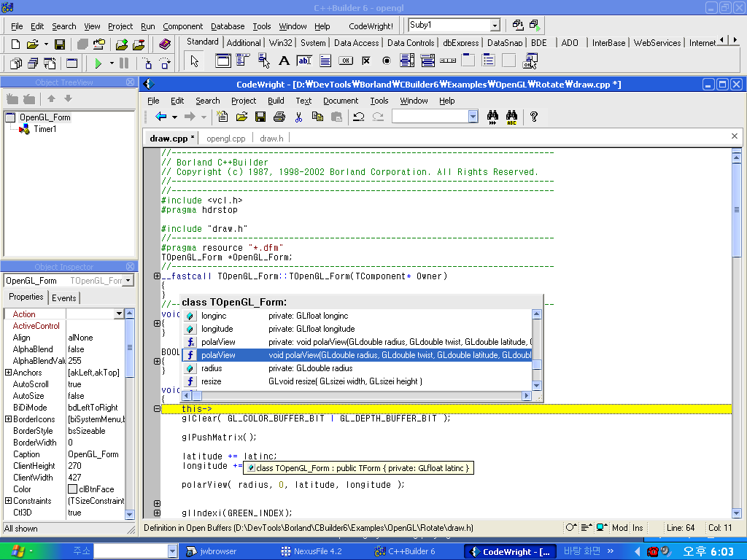
Task: Click the binoculars Find Next icon
Action: point(492,117)
